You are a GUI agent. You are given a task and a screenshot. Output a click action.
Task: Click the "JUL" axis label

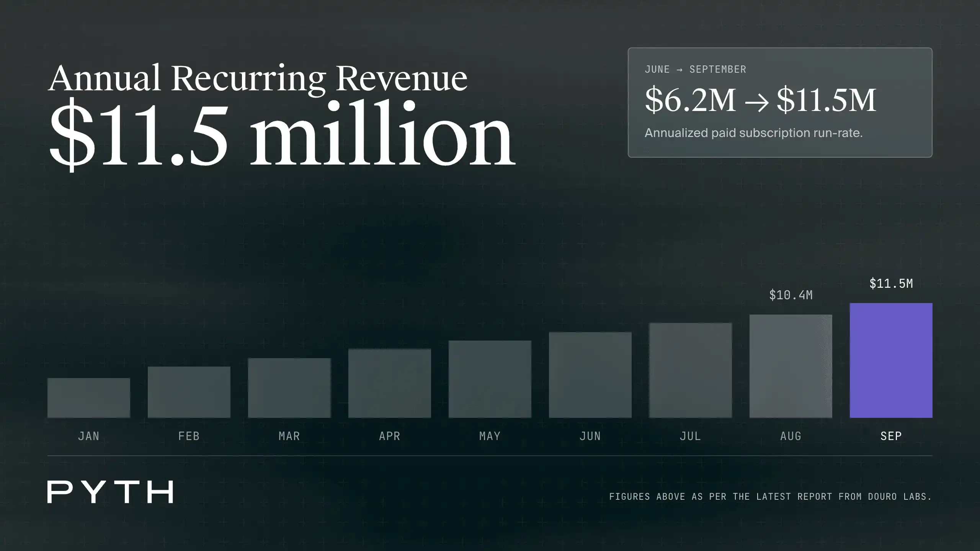[690, 436]
